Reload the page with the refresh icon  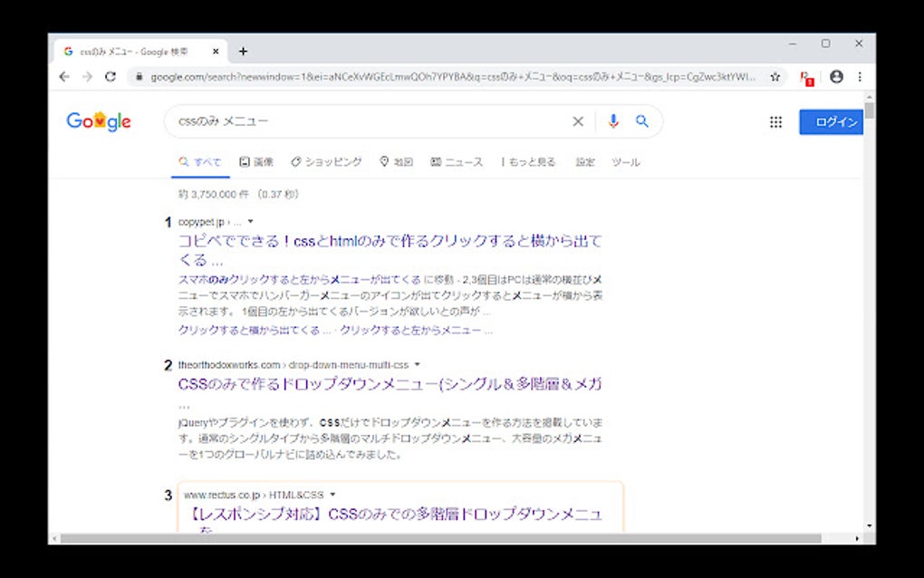pos(111,77)
